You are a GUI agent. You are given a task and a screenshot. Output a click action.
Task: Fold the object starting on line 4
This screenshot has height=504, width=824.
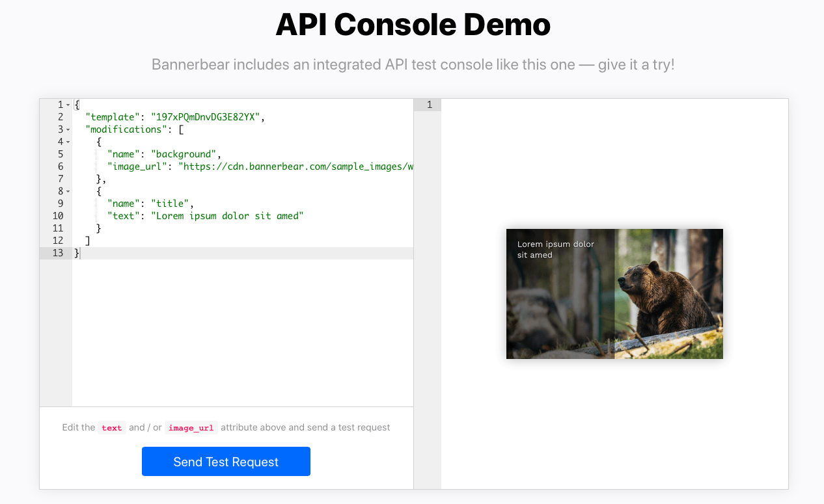point(68,142)
